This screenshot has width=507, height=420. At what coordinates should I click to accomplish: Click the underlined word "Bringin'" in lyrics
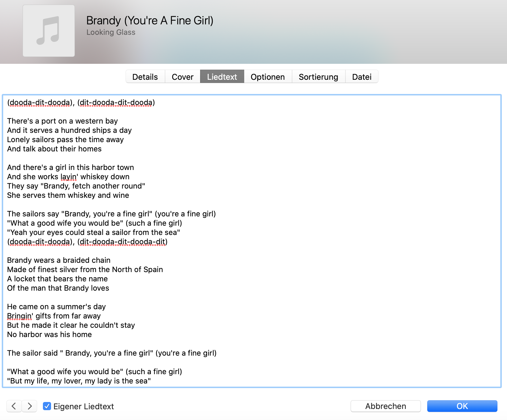tap(20, 316)
